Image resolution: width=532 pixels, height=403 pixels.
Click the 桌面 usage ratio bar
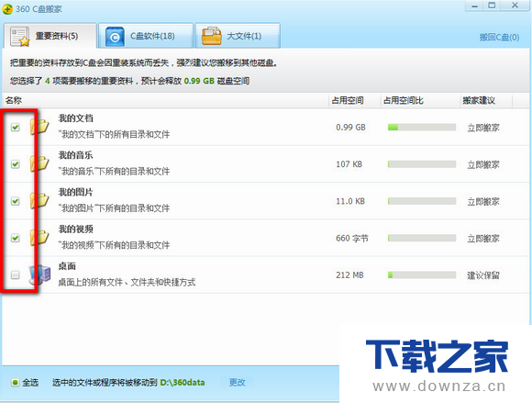tap(422, 275)
